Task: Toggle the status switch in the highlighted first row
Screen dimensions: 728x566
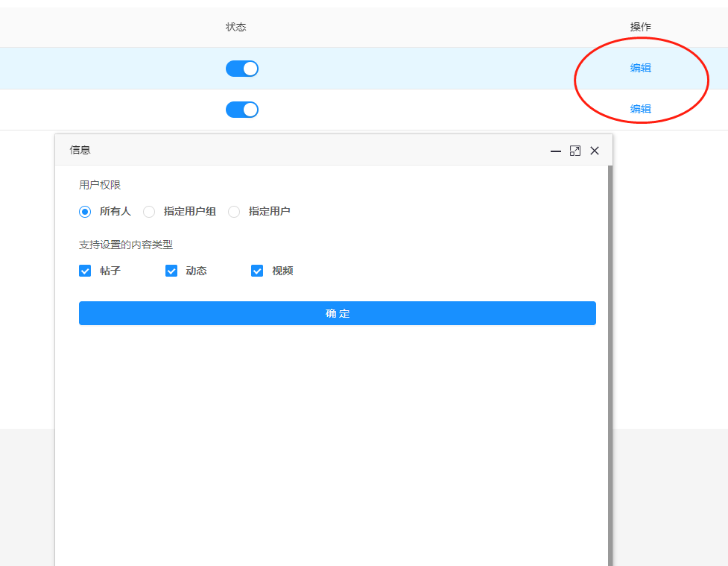Action: pyautogui.click(x=242, y=69)
